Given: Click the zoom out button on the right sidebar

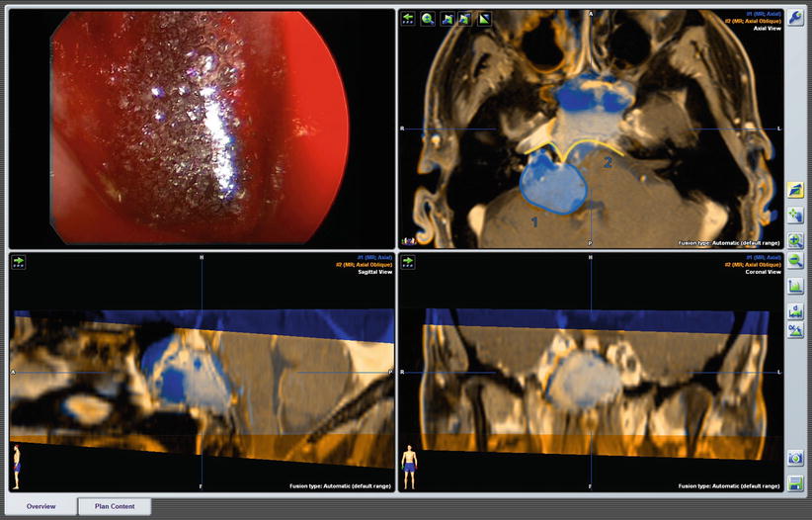Looking at the screenshot, I should click(x=795, y=262).
